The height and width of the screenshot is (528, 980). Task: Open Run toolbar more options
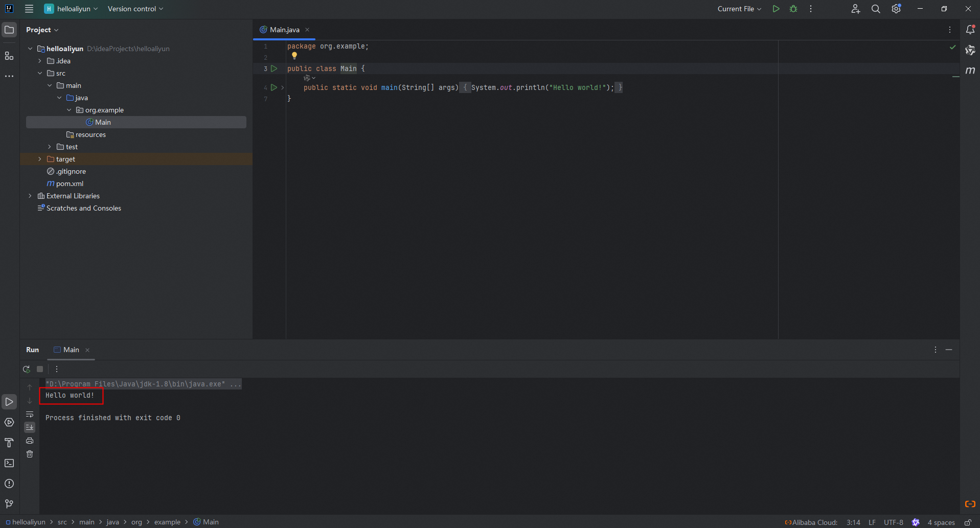[57, 369]
